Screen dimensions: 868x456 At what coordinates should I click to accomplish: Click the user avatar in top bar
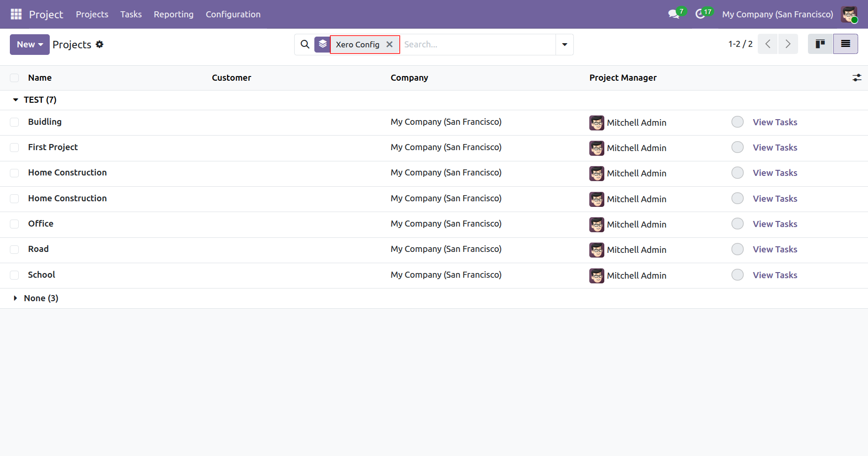tap(849, 14)
